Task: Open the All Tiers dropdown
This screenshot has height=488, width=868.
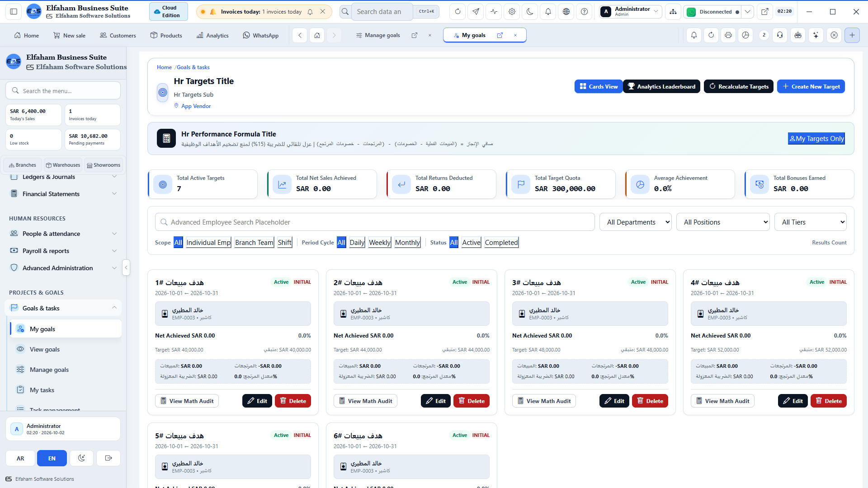Action: (x=811, y=222)
